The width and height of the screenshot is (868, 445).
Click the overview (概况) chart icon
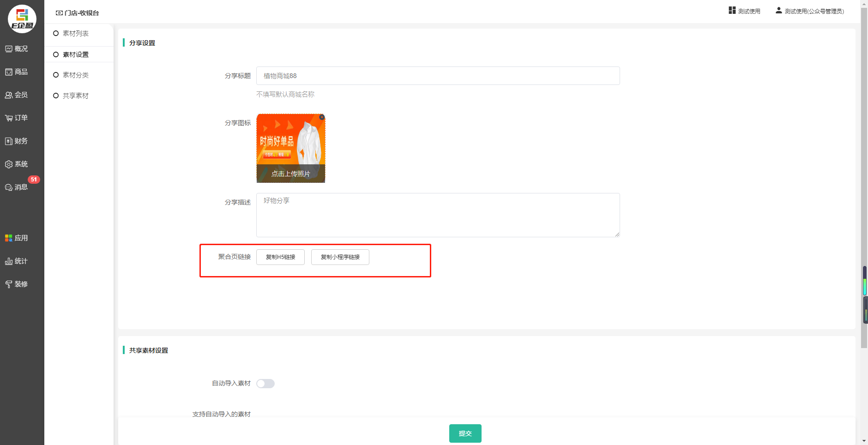tap(9, 49)
